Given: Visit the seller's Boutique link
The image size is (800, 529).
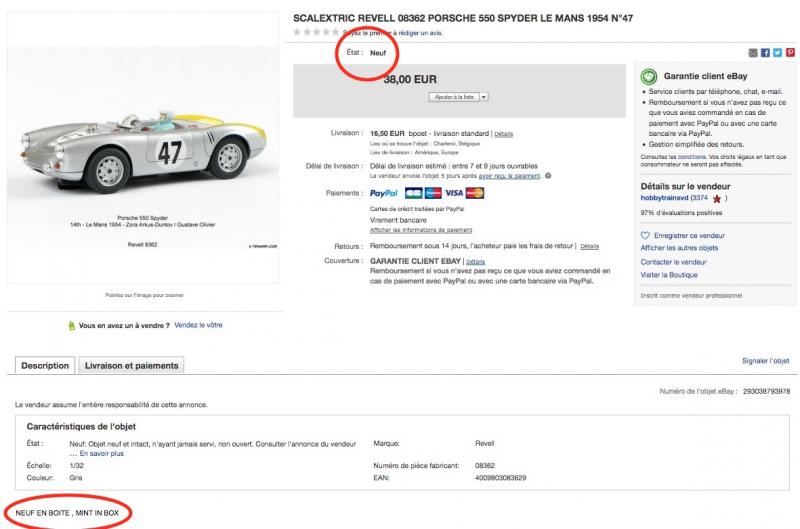Looking at the screenshot, I should [669, 274].
